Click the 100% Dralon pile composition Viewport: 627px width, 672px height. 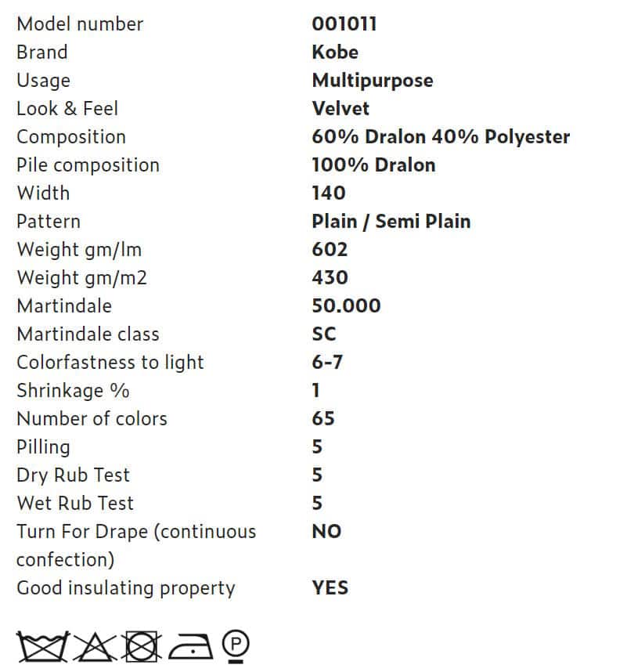pyautogui.click(x=373, y=165)
